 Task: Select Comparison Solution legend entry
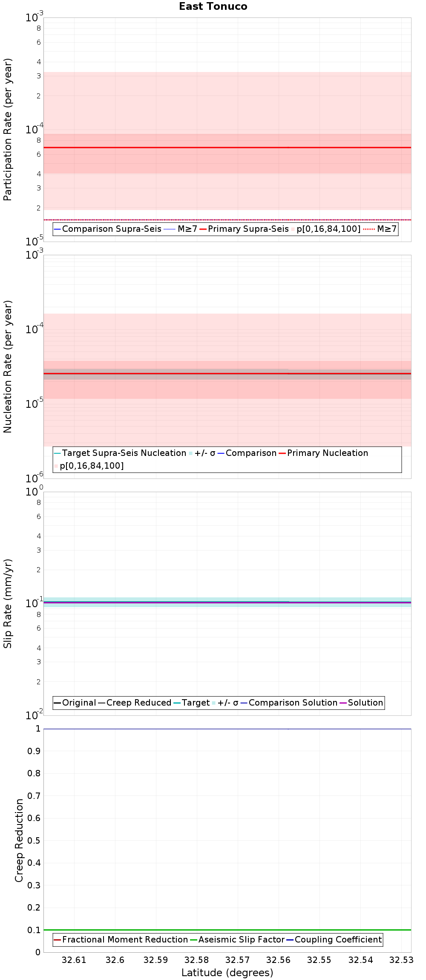click(289, 703)
